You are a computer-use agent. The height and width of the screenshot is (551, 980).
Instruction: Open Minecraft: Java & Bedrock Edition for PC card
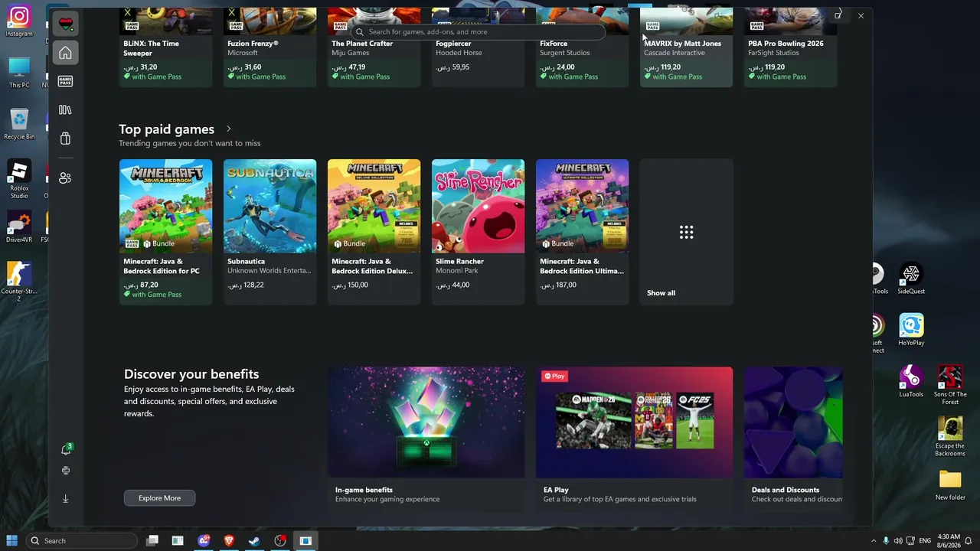coord(165,232)
